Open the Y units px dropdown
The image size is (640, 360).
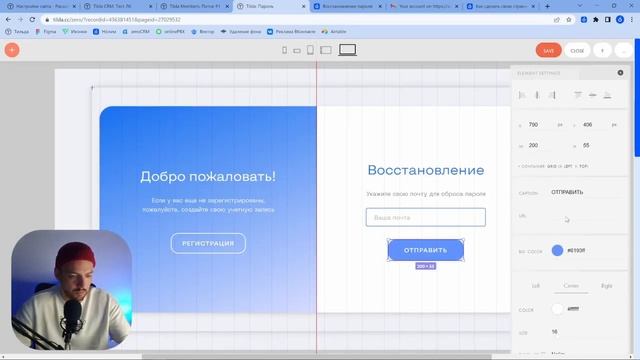coord(614,124)
